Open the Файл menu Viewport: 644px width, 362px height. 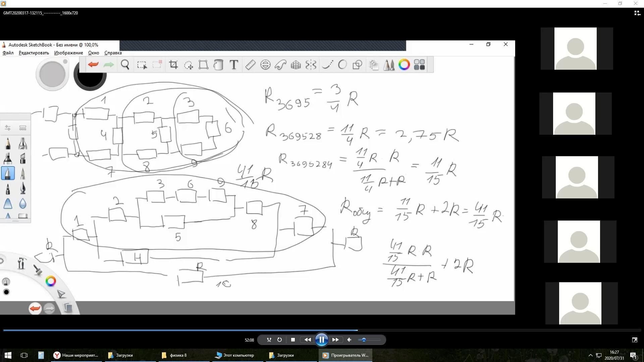[8, 53]
